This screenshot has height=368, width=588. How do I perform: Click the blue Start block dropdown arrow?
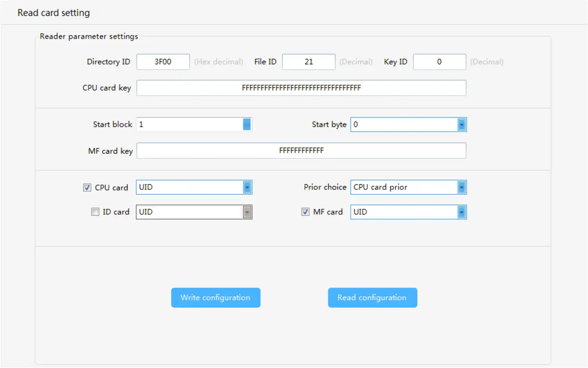coord(247,124)
